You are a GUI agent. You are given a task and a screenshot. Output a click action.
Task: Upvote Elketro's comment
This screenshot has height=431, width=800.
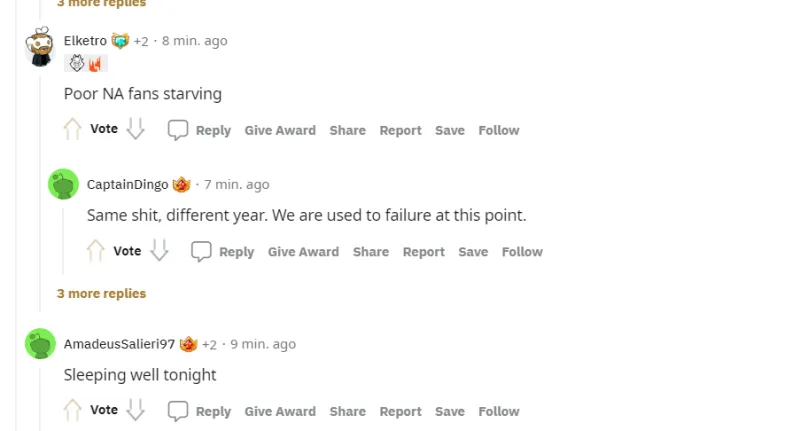[72, 130]
